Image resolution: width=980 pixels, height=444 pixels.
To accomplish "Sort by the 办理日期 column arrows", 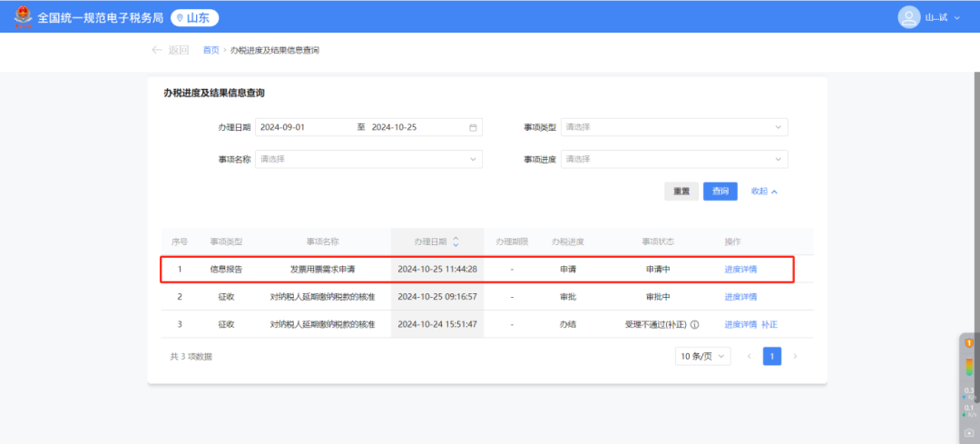I will pyautogui.click(x=456, y=242).
